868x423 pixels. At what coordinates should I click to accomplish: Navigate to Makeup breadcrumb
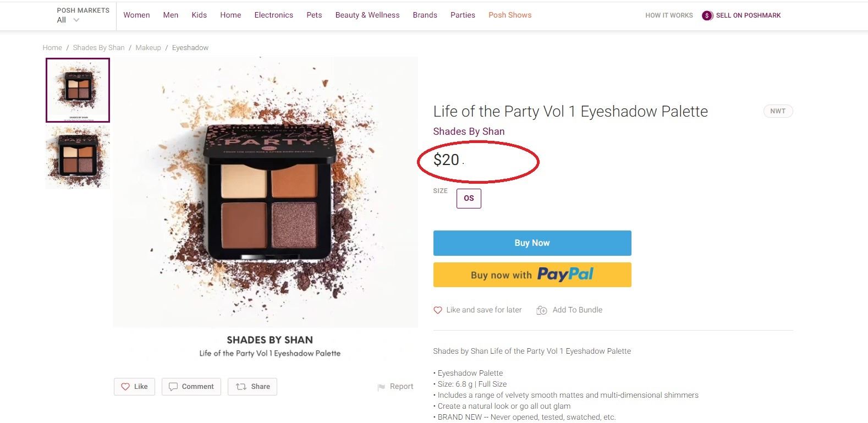click(148, 48)
